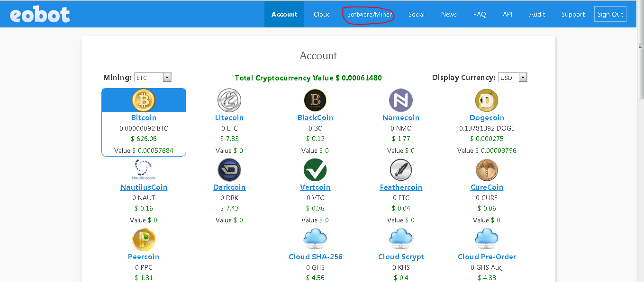Select the Feathercoin feather icon

click(x=401, y=170)
